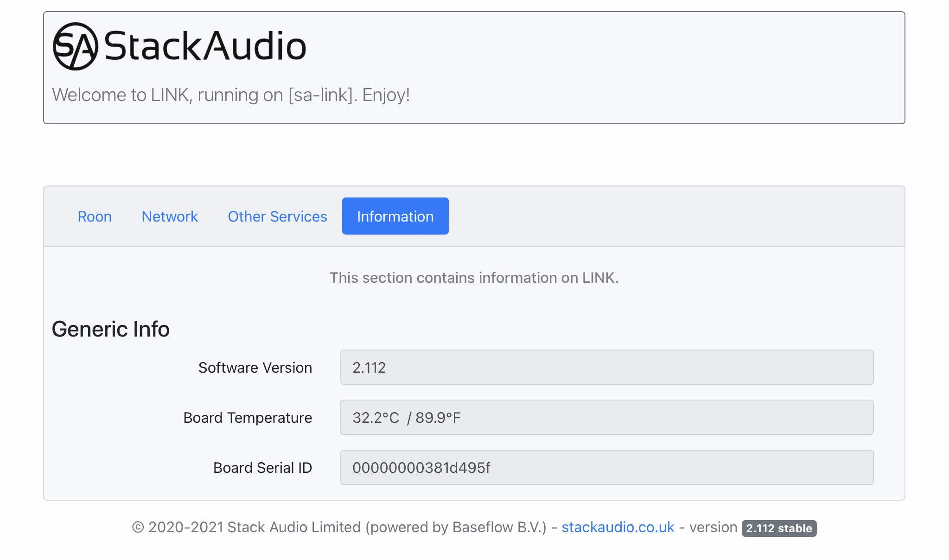Click the Board Serial ID label
949x560 pixels.
click(x=262, y=468)
